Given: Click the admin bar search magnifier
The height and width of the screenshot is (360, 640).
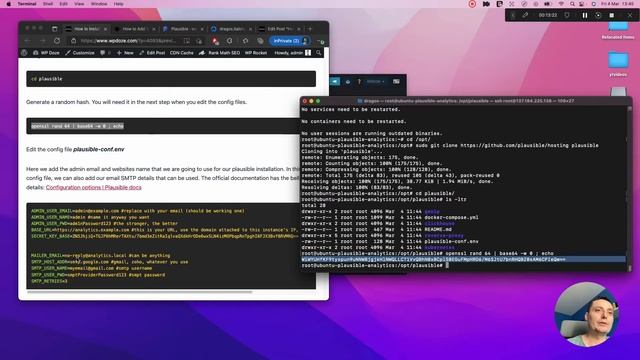Looking at the screenshot, I should click(x=318, y=53).
